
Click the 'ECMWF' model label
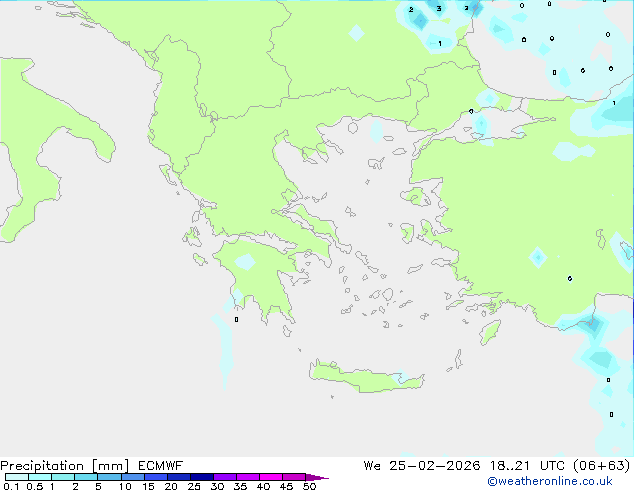tap(161, 466)
